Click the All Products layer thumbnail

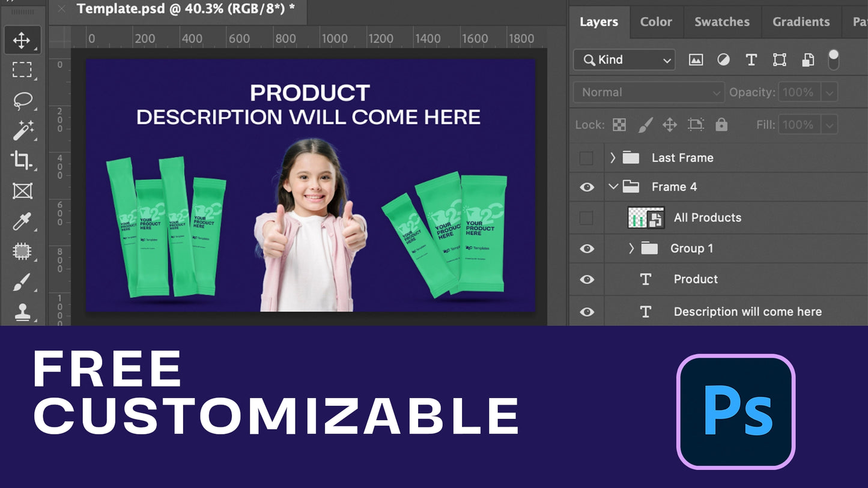coord(646,218)
